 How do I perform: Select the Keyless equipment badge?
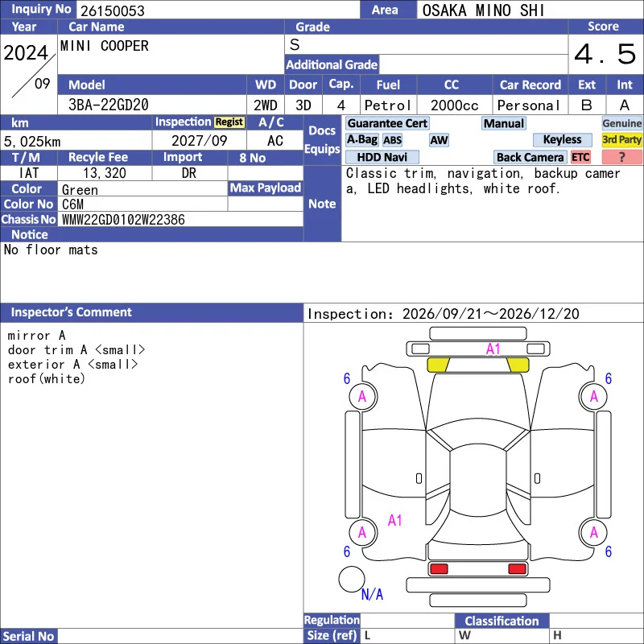click(562, 139)
